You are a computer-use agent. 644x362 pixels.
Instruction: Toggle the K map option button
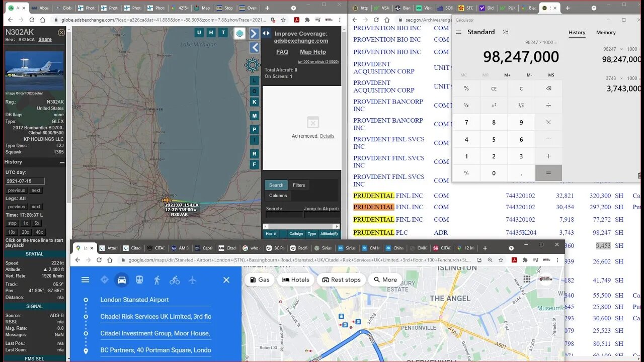(x=255, y=102)
